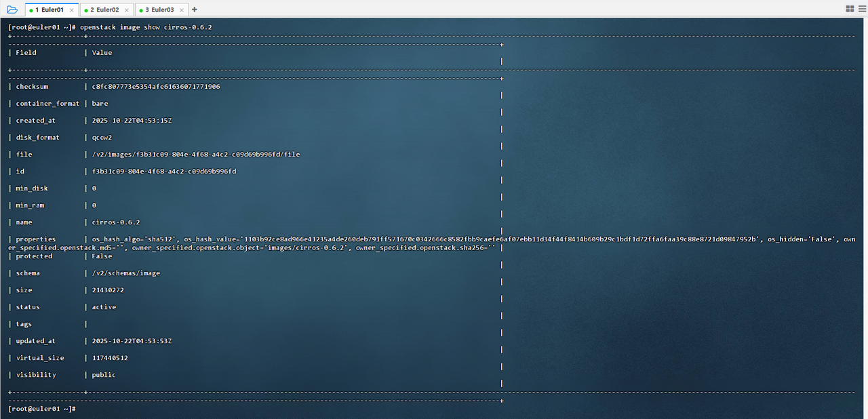This screenshot has height=419, width=868.
Task: Open the tile layout grid icon
Action: 850,9
